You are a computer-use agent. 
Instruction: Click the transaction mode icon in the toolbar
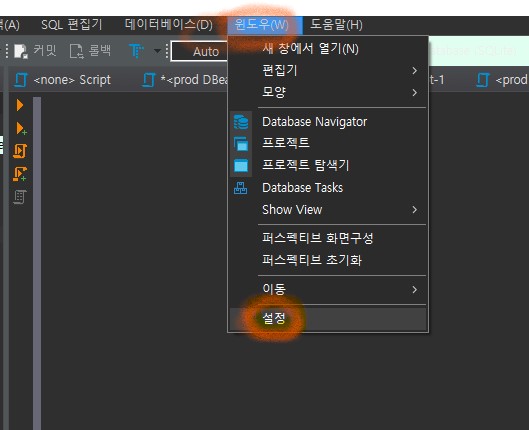[136, 51]
